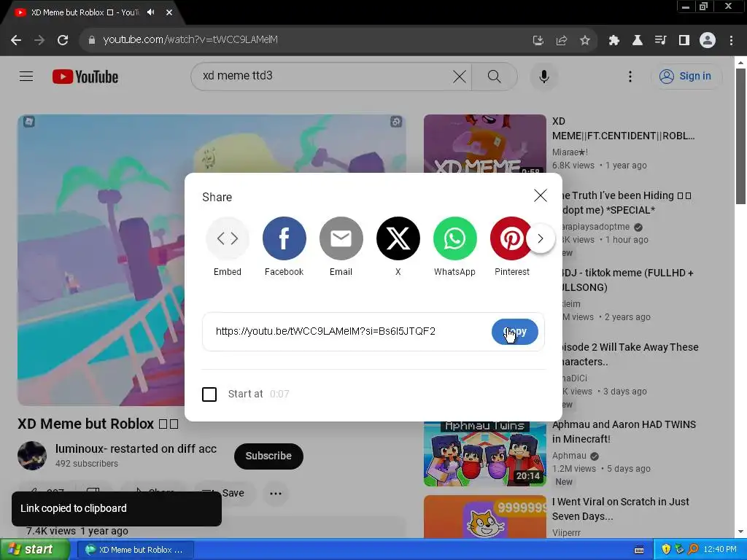Enable the Start at checkbox
Image resolution: width=747 pixels, height=560 pixels.
209,394
